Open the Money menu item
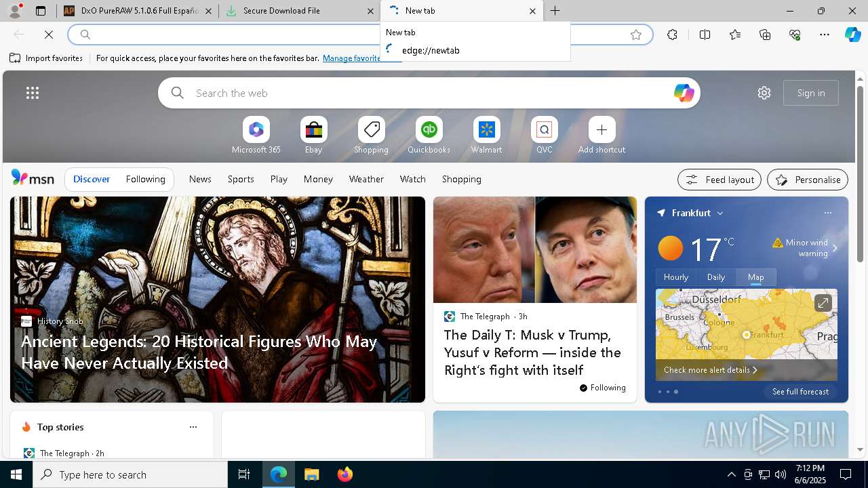This screenshot has height=488, width=868. [x=318, y=179]
